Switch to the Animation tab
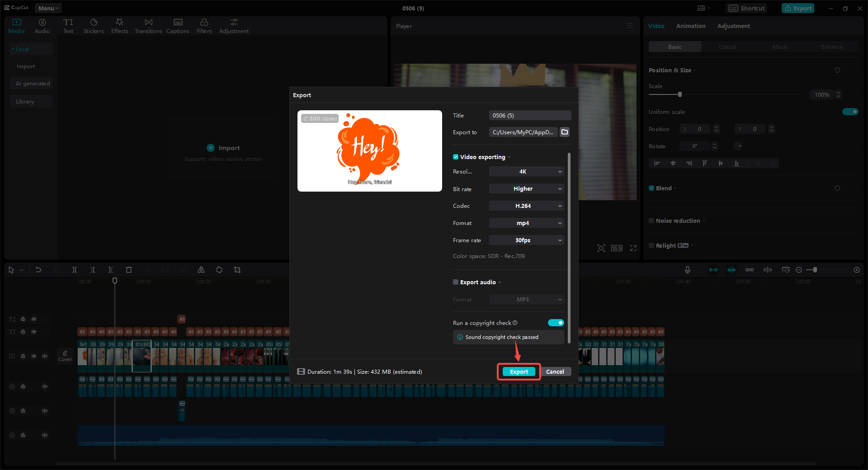 tap(690, 26)
